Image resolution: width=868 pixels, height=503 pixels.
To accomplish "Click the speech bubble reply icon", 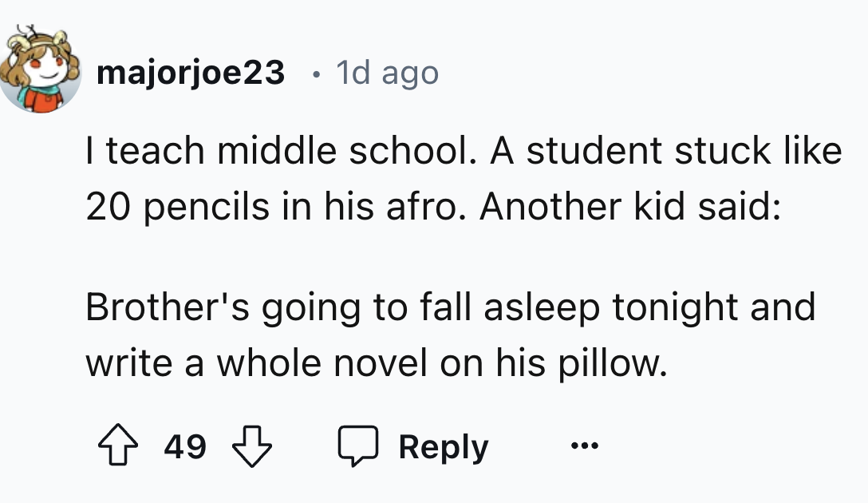I will pos(358,446).
